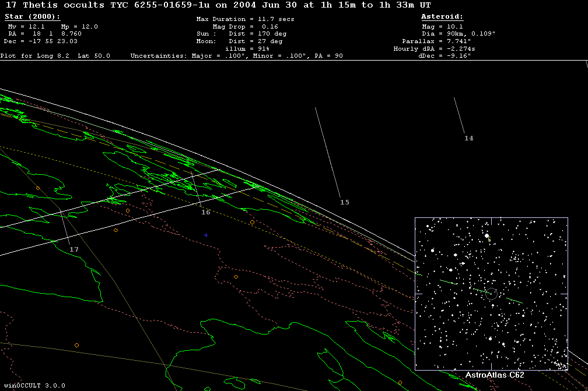588x391 pixels.
Task: Click the time marker labeled 14
Action: point(469,138)
